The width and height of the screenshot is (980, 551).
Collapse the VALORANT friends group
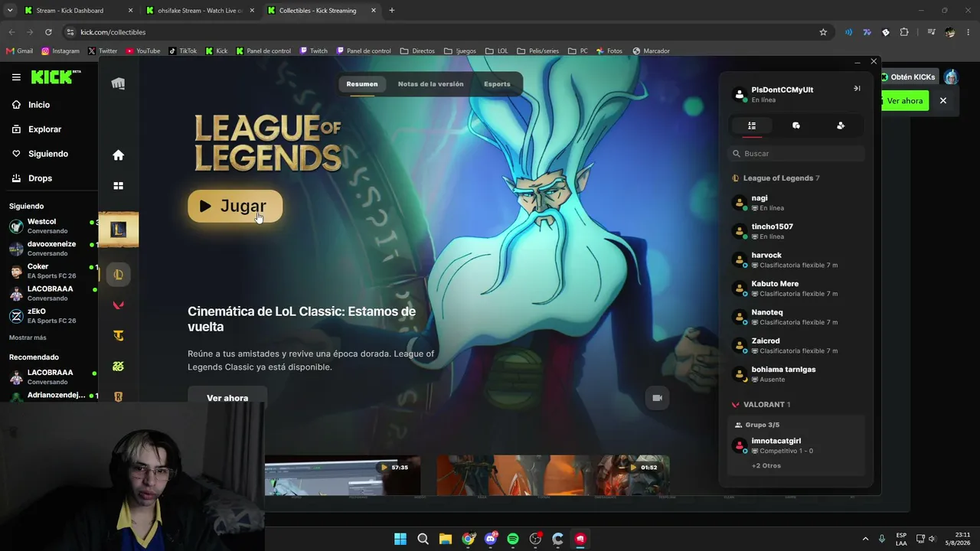(761, 405)
